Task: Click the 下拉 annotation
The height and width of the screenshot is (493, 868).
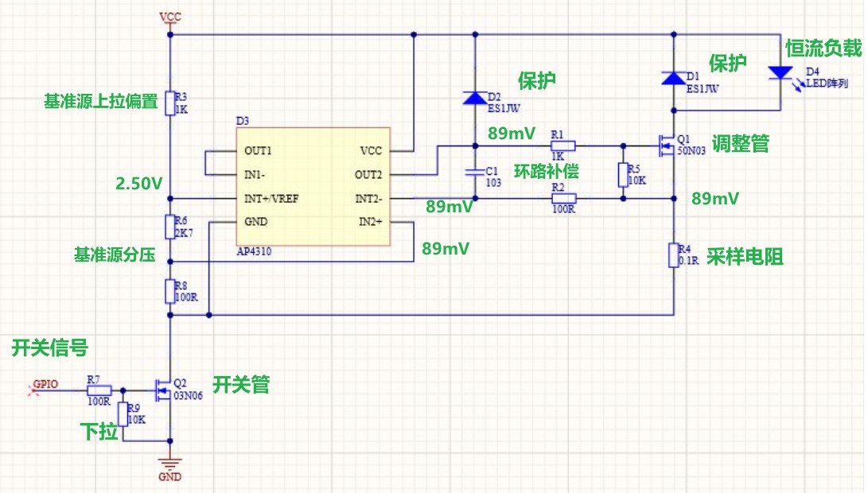Action: [x=99, y=432]
